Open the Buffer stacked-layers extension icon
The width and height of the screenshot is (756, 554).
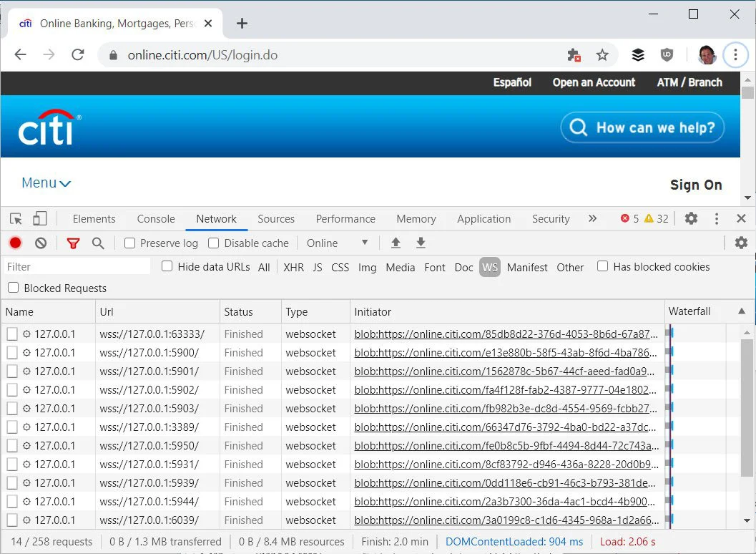(x=638, y=55)
